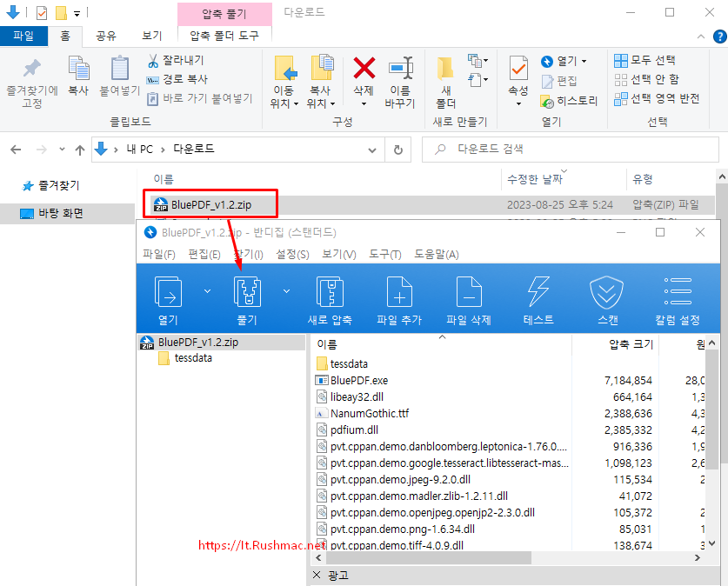Open the recent locations dropdown arrow
The height and width of the screenshot is (586, 728).
coord(63,150)
